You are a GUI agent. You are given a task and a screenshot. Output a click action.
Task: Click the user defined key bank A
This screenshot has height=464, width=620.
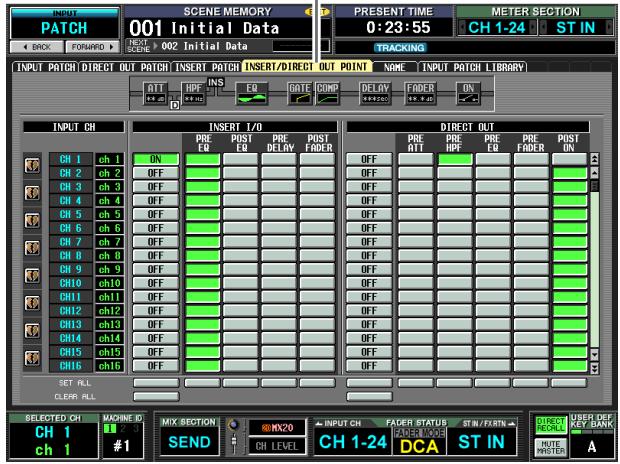click(592, 446)
